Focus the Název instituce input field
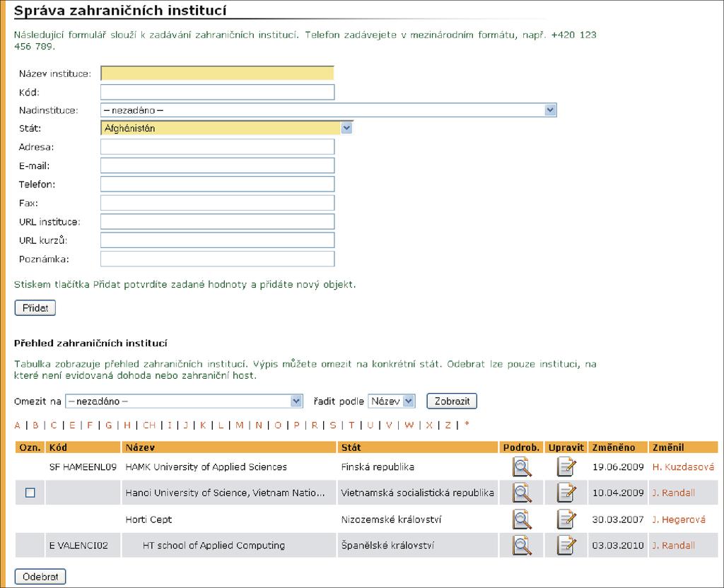Viewport: 724px width, 588px height. tap(218, 73)
